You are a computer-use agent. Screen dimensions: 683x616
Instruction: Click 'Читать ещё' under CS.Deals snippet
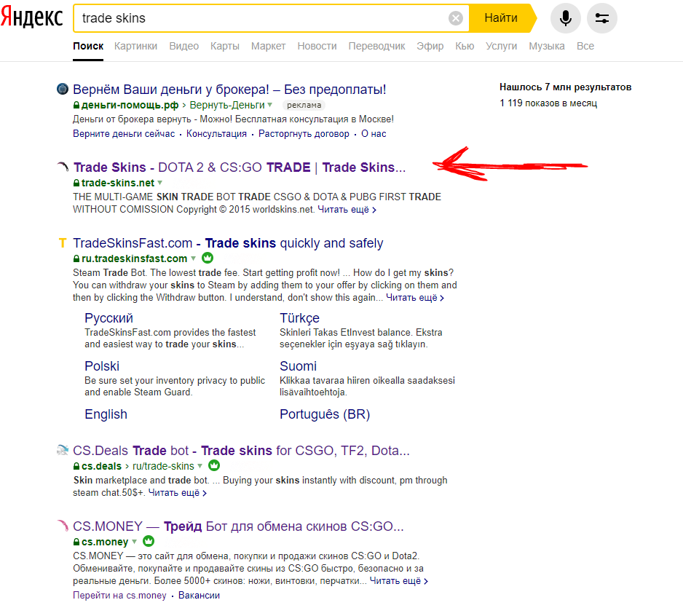(x=177, y=493)
